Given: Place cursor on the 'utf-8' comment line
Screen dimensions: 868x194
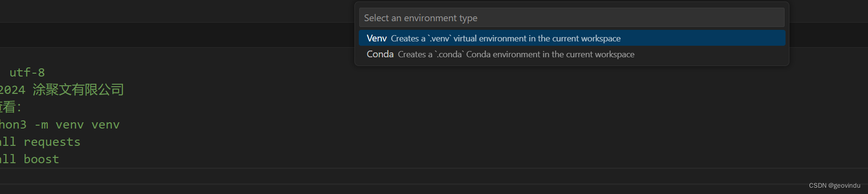Looking at the screenshot, I should pyautogui.click(x=27, y=73).
